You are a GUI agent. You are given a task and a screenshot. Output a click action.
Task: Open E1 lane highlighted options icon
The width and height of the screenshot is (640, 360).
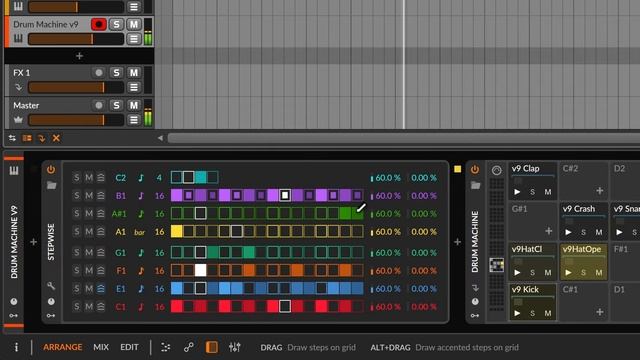(101, 289)
